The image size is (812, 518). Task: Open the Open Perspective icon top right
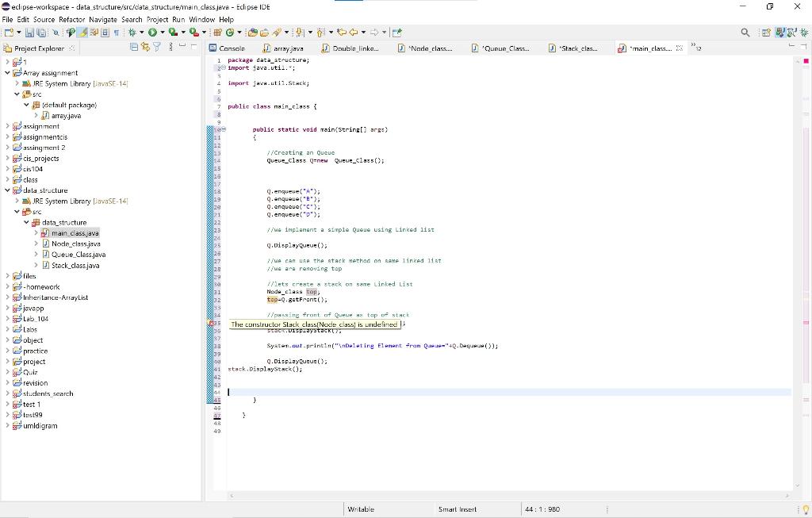click(767, 33)
